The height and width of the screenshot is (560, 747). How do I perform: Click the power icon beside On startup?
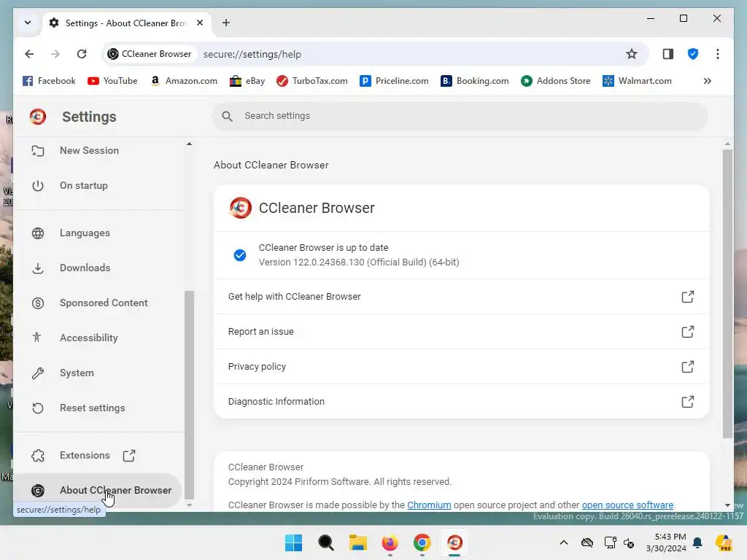[38, 186]
